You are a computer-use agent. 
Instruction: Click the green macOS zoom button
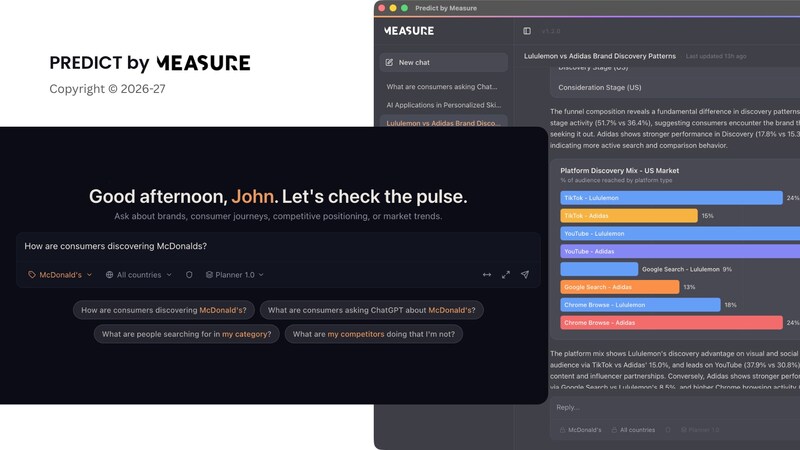pos(405,8)
